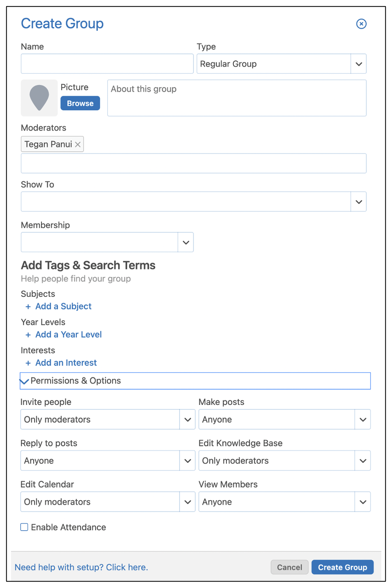Click the View Members dropdown chevron

click(362, 501)
